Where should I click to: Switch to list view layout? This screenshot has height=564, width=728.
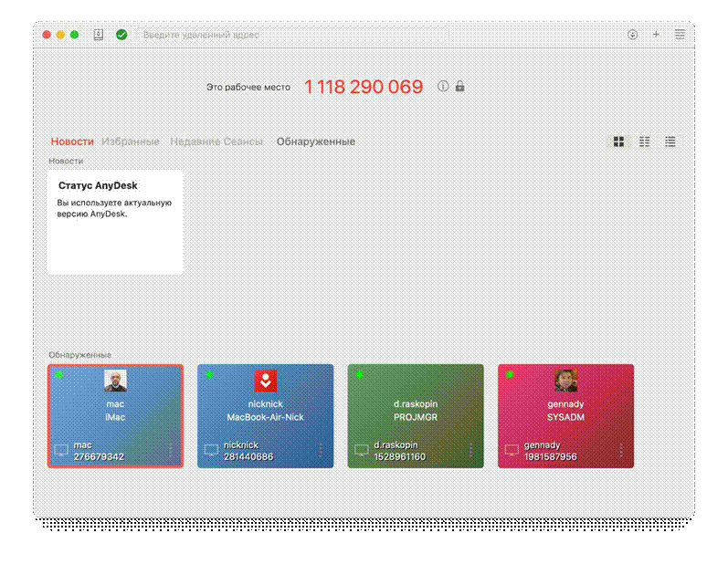[670, 141]
